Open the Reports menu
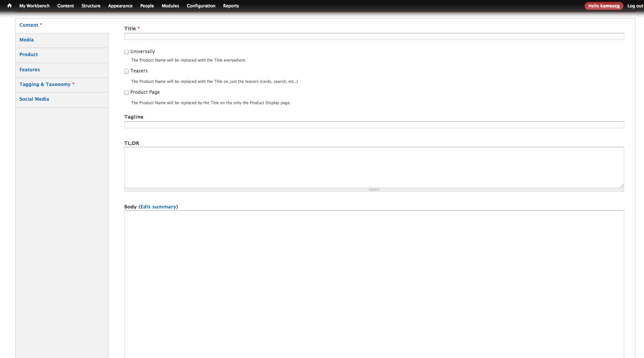The height and width of the screenshot is (358, 644). (x=231, y=6)
